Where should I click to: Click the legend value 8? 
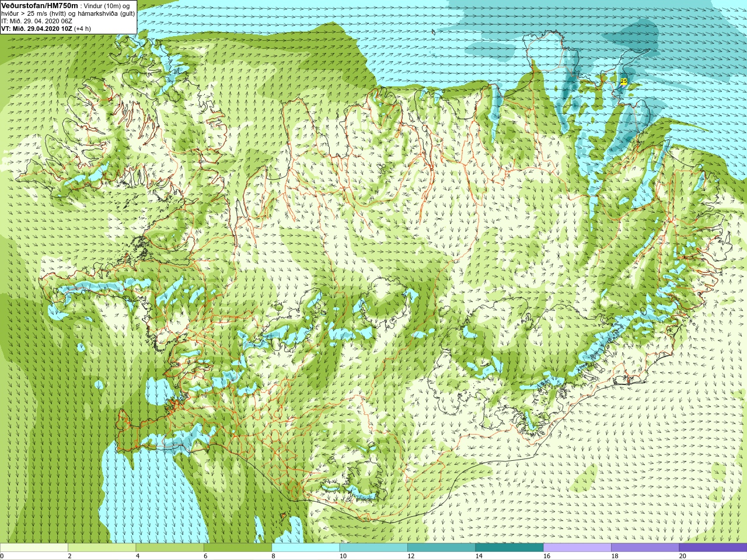click(x=273, y=556)
